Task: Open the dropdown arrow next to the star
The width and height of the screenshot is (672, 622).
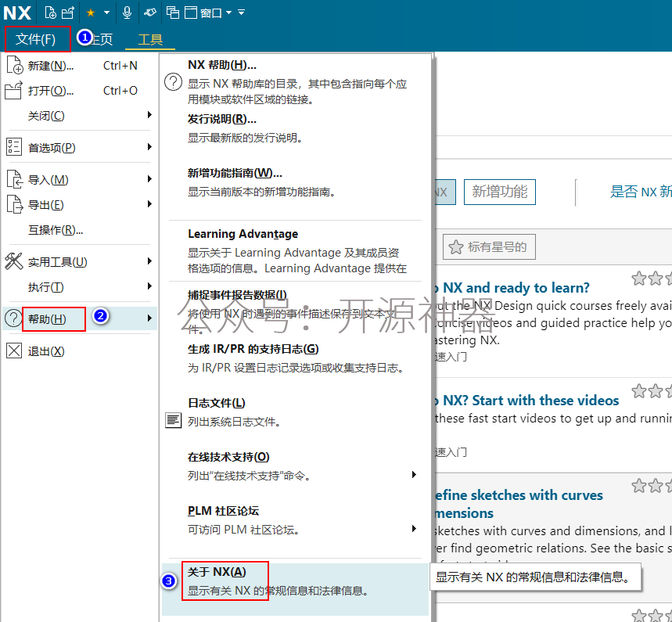Action: click(x=106, y=13)
